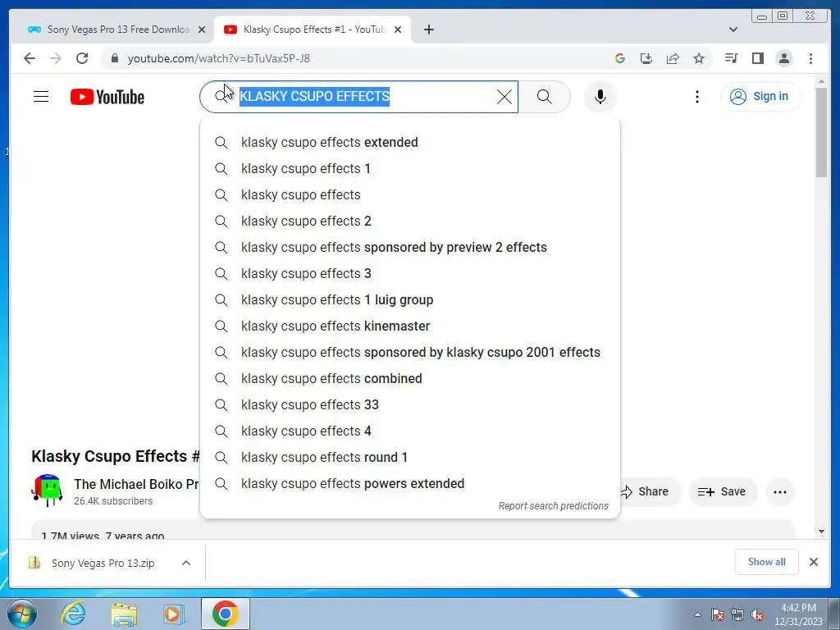The image size is (840, 630).
Task: Start voice search with the microphone
Action: pos(600,97)
